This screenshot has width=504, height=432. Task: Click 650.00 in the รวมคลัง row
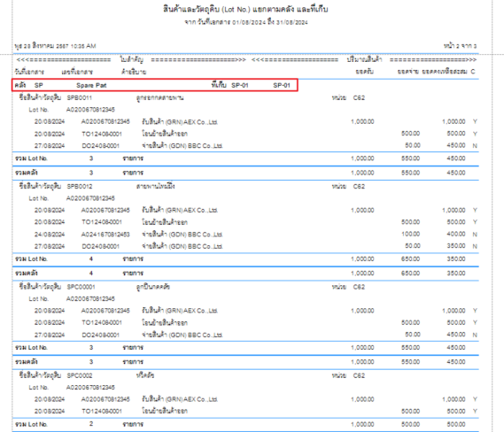click(410, 274)
